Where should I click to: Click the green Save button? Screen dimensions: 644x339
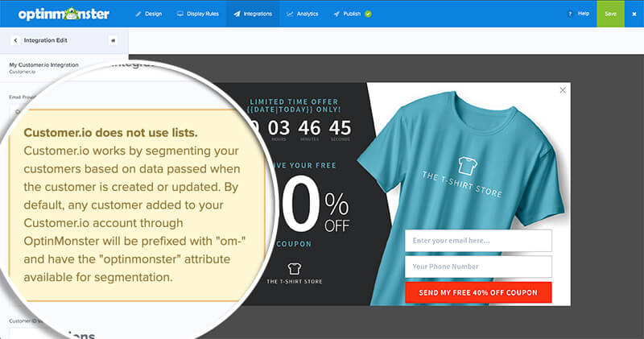point(610,14)
